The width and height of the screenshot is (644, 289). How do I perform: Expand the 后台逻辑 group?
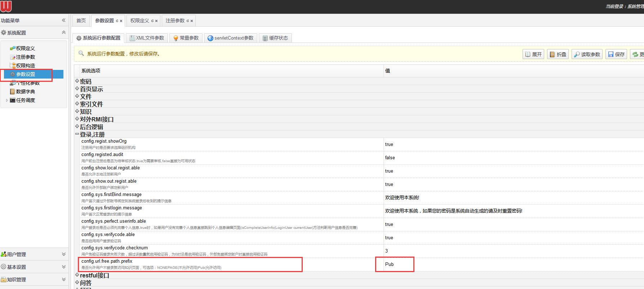coord(77,126)
